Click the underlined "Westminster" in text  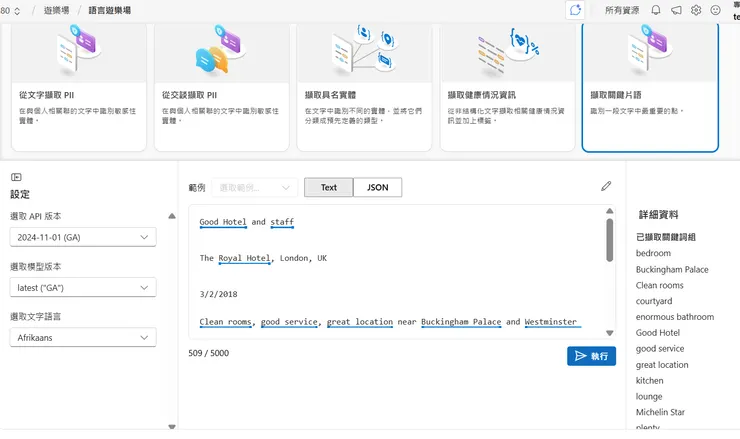point(551,322)
